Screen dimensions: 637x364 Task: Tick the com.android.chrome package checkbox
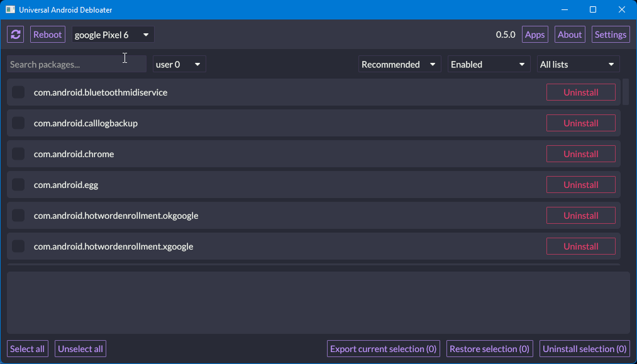pyautogui.click(x=19, y=154)
